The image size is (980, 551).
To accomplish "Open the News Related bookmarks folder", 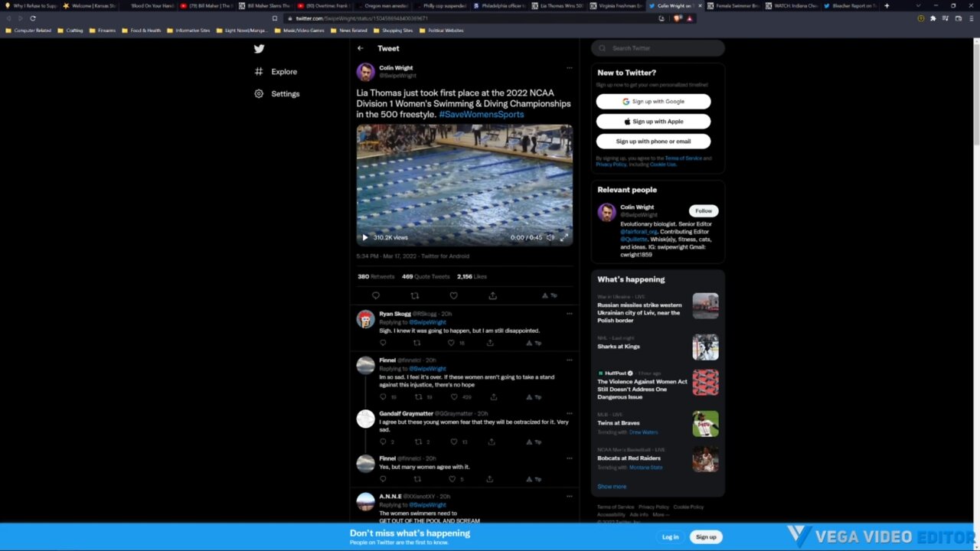I will [348, 31].
